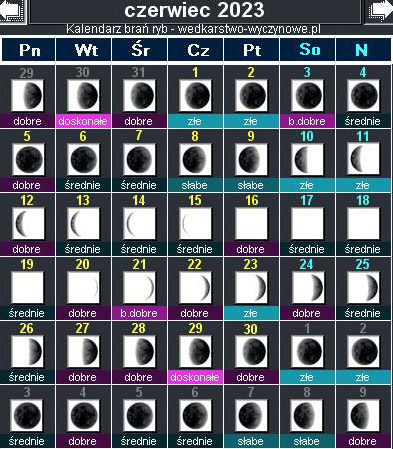Select the full moon icon on June 4
The height and width of the screenshot is (449, 393).
click(363, 95)
